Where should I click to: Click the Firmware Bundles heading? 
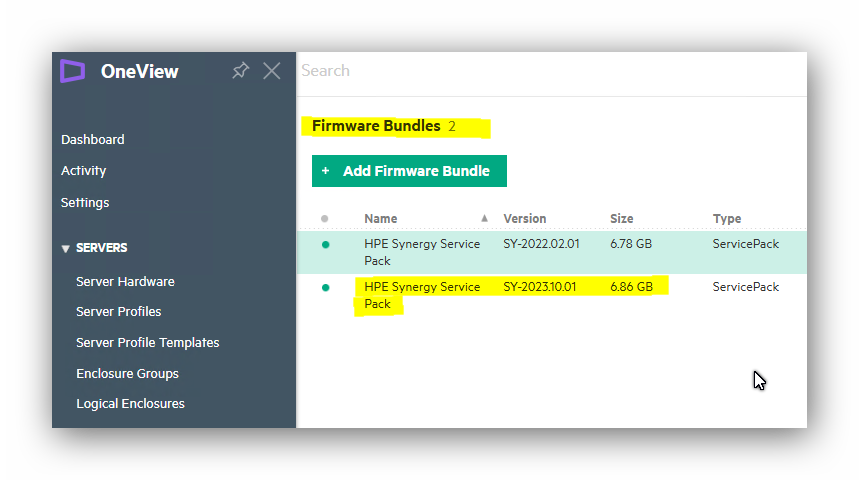coord(376,126)
